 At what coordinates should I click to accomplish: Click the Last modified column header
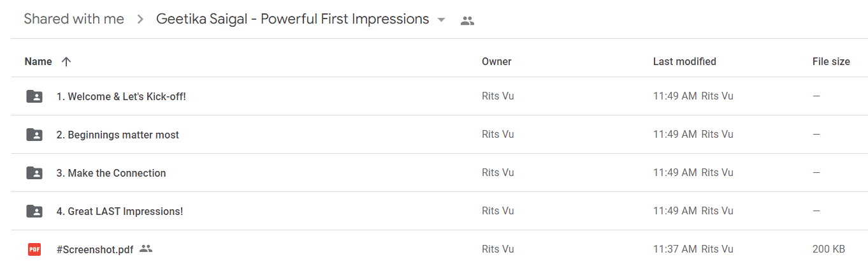pos(684,62)
